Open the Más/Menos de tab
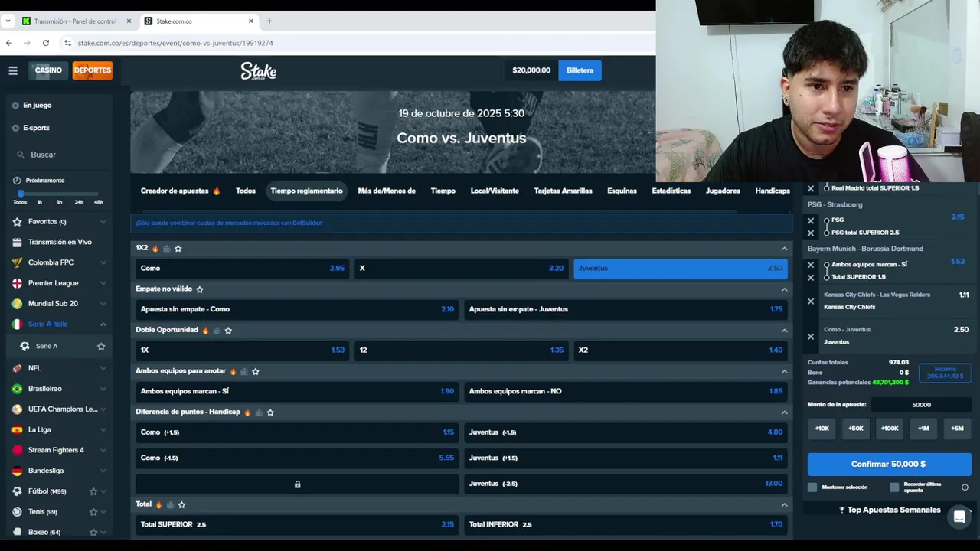Image resolution: width=980 pixels, height=551 pixels. tap(387, 191)
